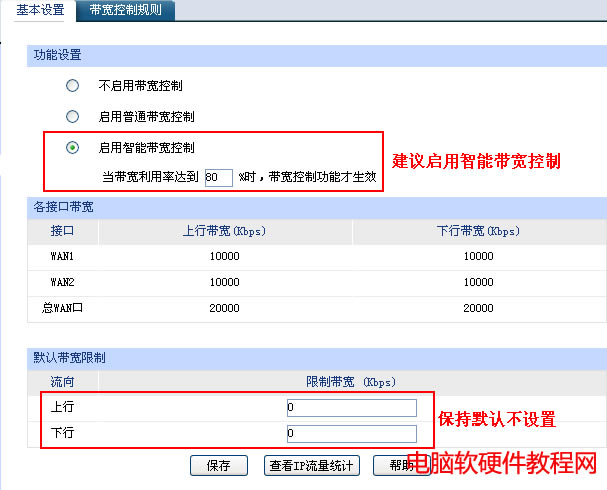Click the 各接口带宽 section header
The width and height of the screenshot is (607, 490).
64,207
